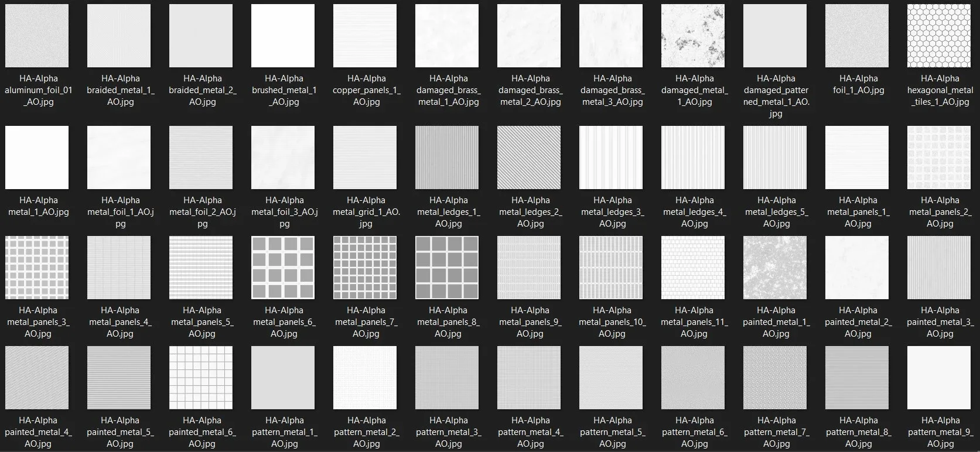Click the file name 'HA-Alpha metal_panels_3_AO.jpg'
The width and height of the screenshot is (980, 452).
click(38, 322)
